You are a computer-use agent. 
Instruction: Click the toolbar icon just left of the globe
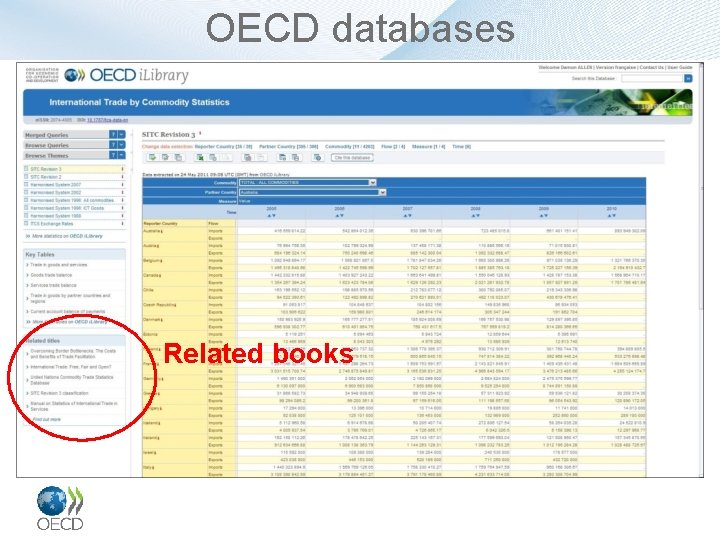pyautogui.click(x=295, y=158)
